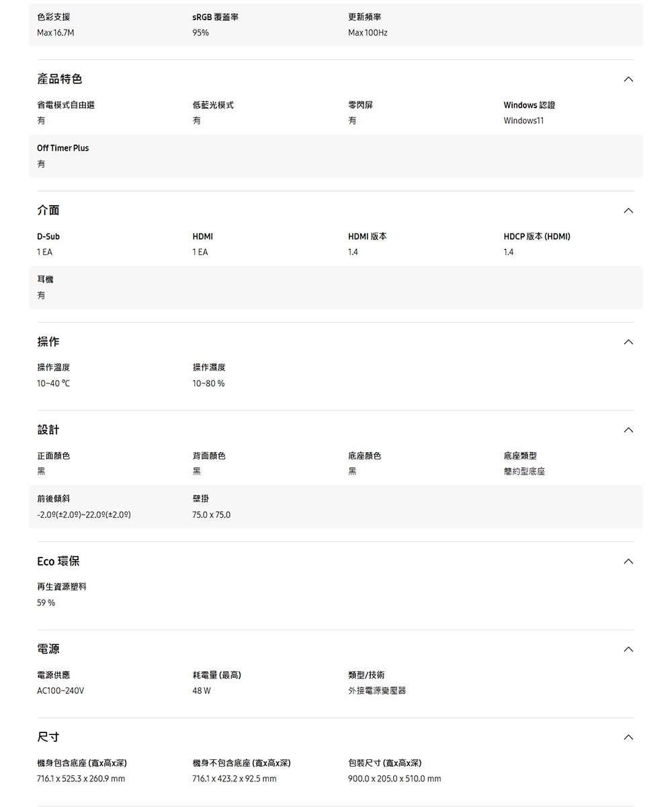672x807 pixels.
Task: Click the sRGB 覆蓋率 label
Action: coord(215,17)
